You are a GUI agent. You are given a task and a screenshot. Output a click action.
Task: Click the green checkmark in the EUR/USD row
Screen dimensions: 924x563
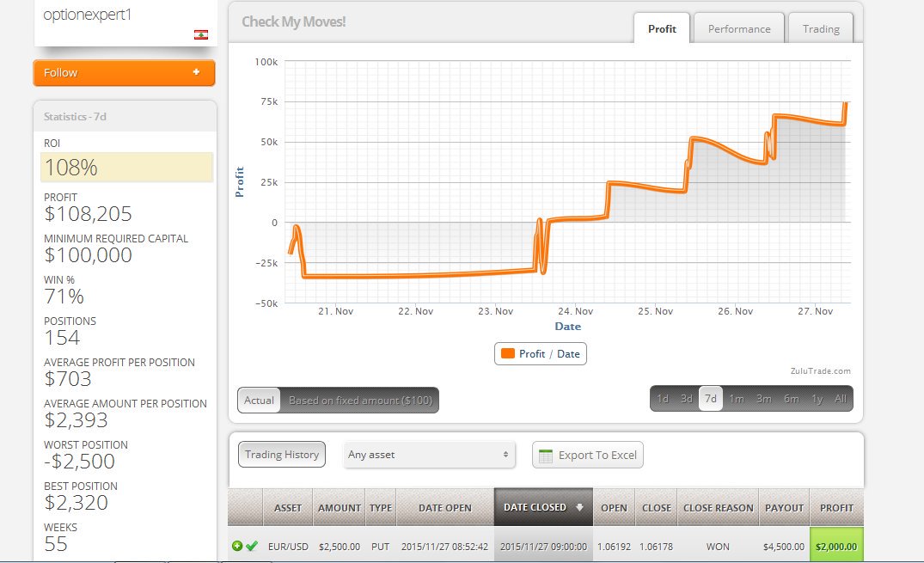coord(252,546)
